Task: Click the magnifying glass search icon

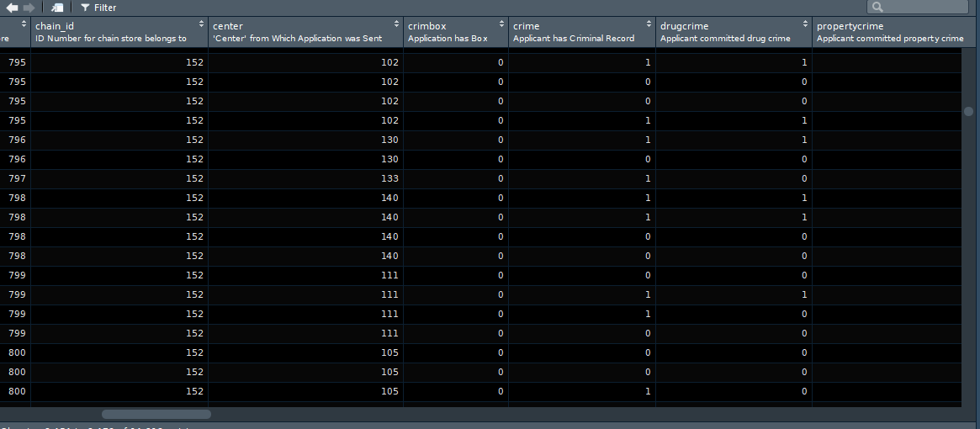Action: tap(878, 8)
